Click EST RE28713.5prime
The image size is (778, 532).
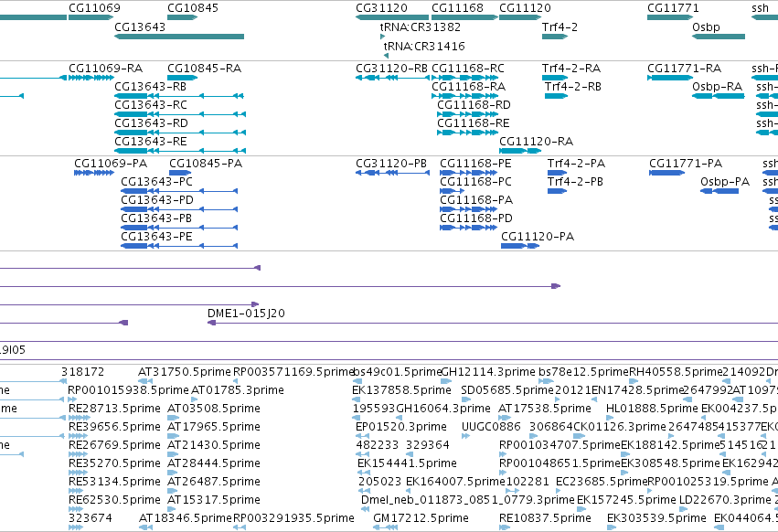tap(114, 409)
